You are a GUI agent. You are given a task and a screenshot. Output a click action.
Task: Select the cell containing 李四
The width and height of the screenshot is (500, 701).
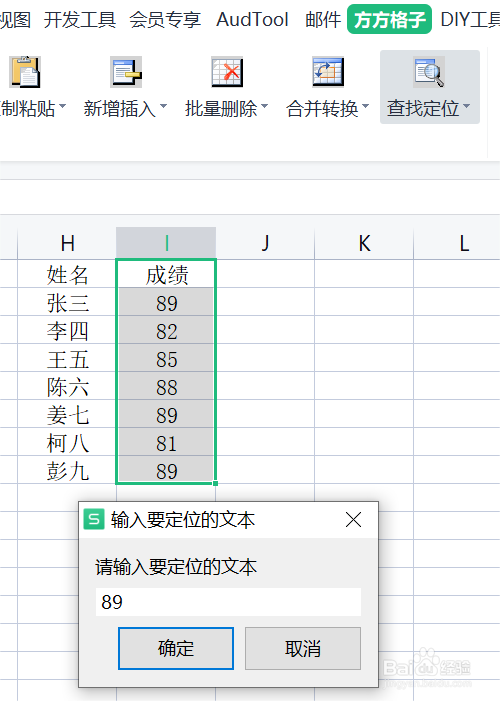coord(67,330)
